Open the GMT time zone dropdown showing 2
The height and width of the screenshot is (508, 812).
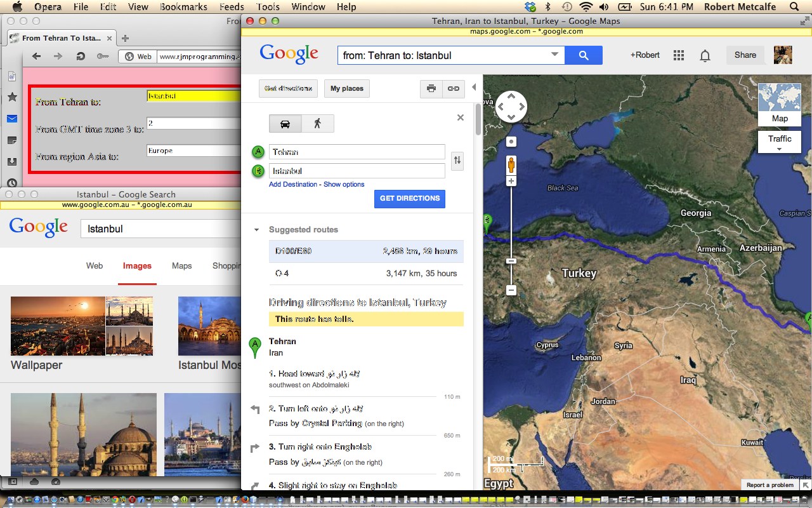pos(193,123)
